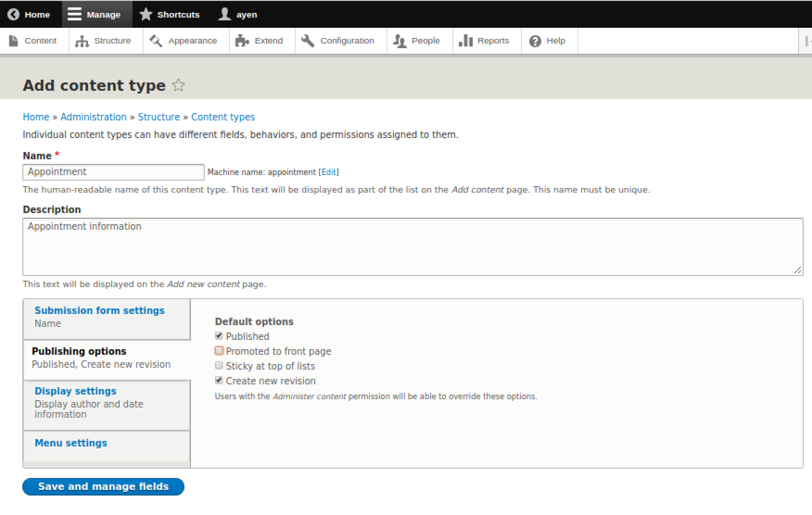Open the Content menu item
This screenshot has width=812, height=515.
coord(34,41)
